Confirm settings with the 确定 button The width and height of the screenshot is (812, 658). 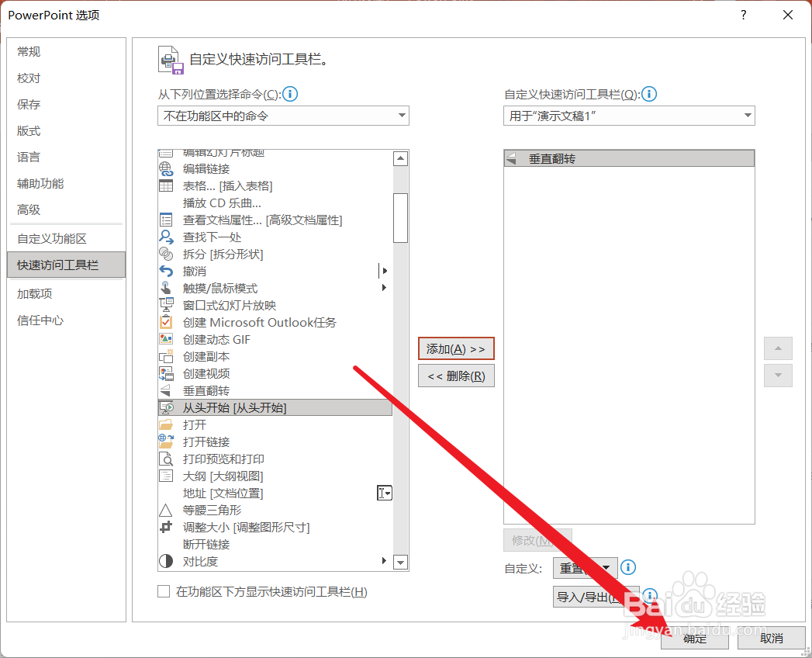coord(693,639)
